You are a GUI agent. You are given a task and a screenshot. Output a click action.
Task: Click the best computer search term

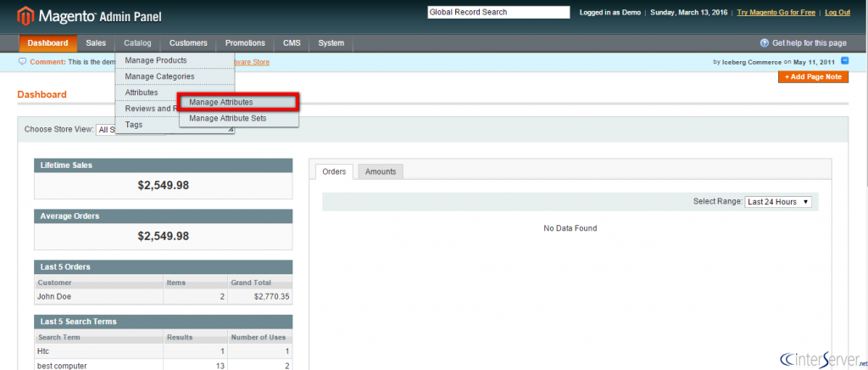pos(61,366)
